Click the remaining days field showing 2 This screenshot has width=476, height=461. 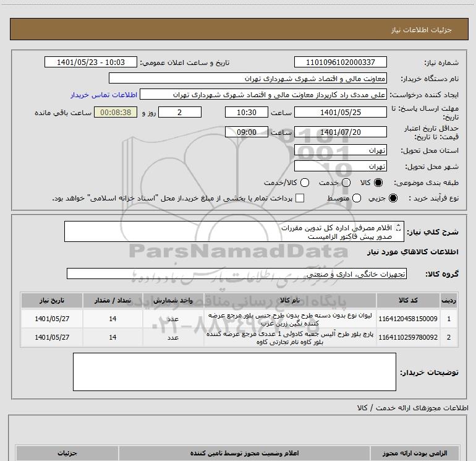[180, 113]
